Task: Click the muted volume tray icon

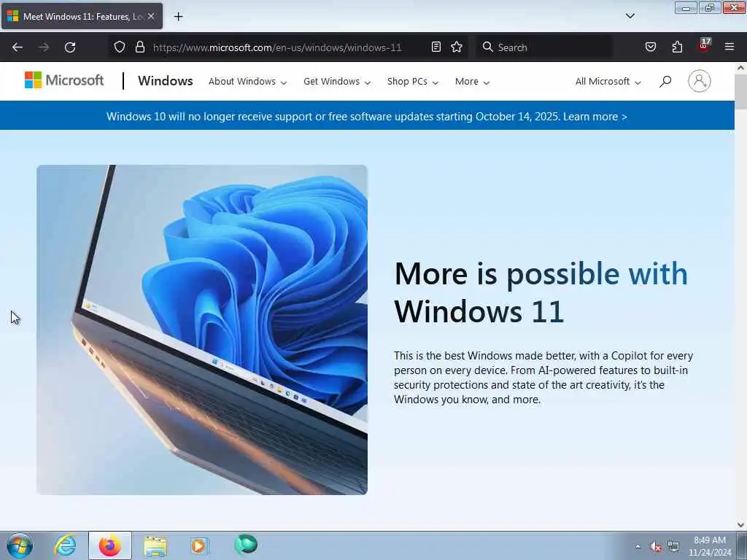Action: pos(656,547)
